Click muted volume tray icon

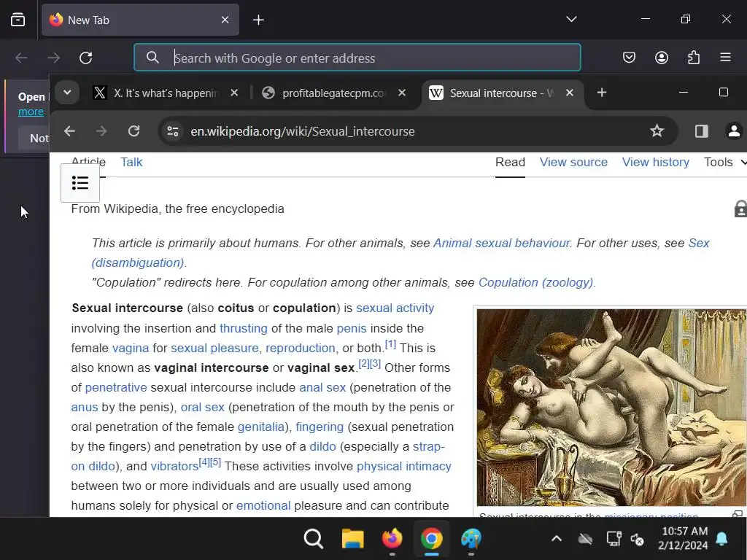637,539
